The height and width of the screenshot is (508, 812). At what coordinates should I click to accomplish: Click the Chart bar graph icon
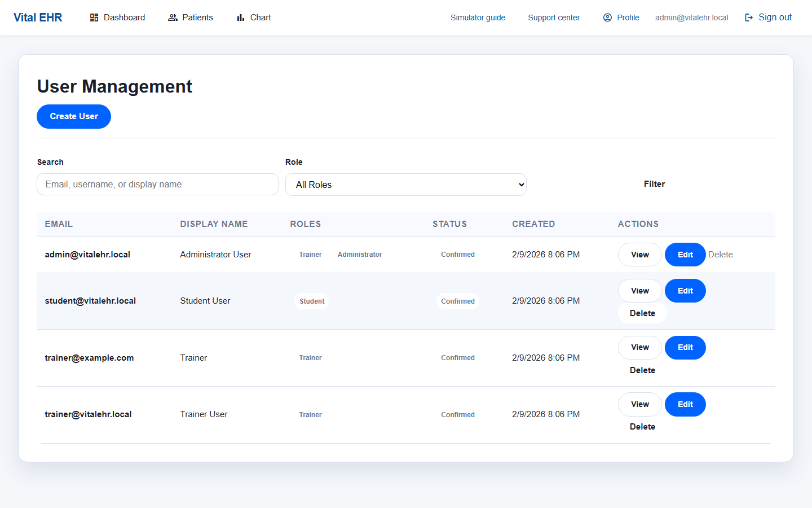click(241, 17)
